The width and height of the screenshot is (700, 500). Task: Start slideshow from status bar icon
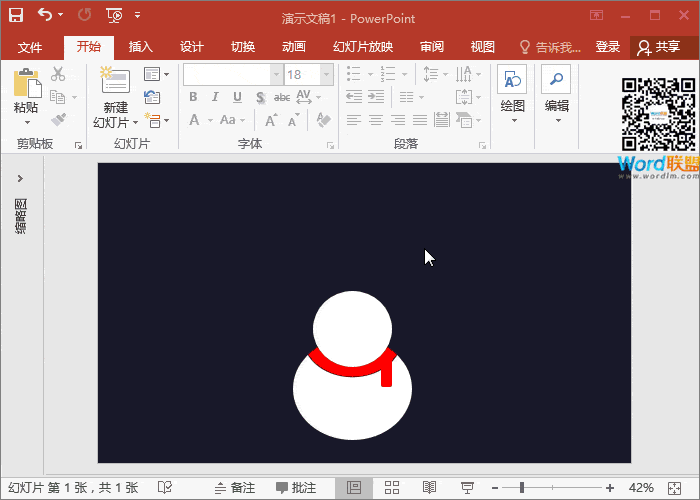pos(466,487)
